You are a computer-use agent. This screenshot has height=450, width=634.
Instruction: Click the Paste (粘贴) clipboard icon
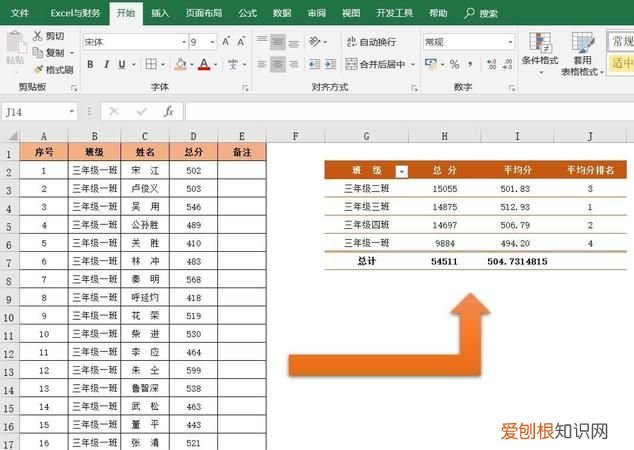pyautogui.click(x=16, y=43)
